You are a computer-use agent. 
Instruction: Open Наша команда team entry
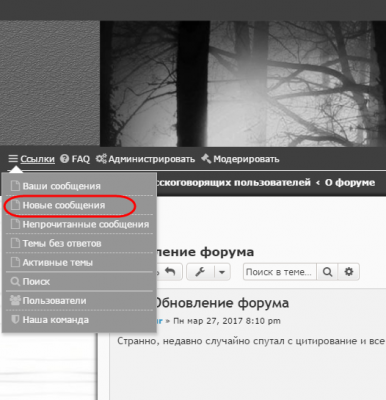(79, 320)
